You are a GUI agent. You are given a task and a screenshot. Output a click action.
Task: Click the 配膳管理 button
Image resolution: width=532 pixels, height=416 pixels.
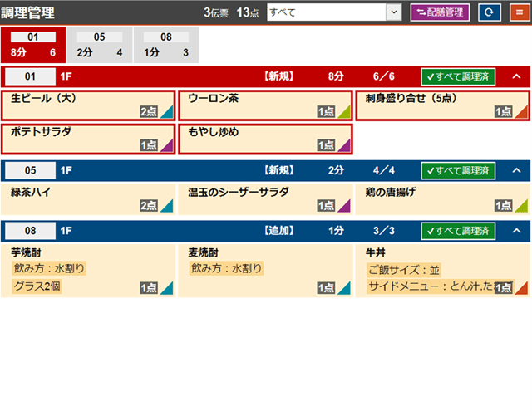[440, 12]
